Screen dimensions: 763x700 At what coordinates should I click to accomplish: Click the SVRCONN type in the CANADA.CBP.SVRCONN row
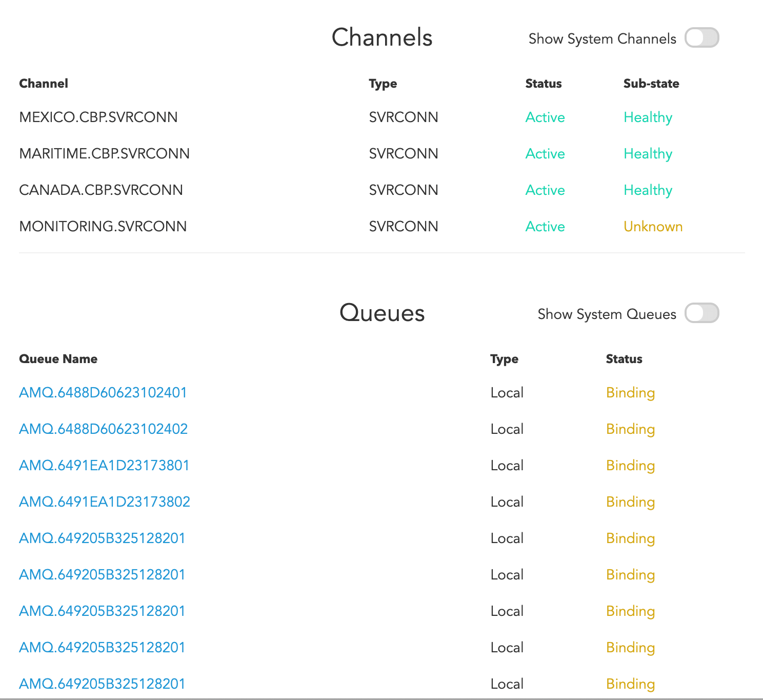pyautogui.click(x=404, y=190)
